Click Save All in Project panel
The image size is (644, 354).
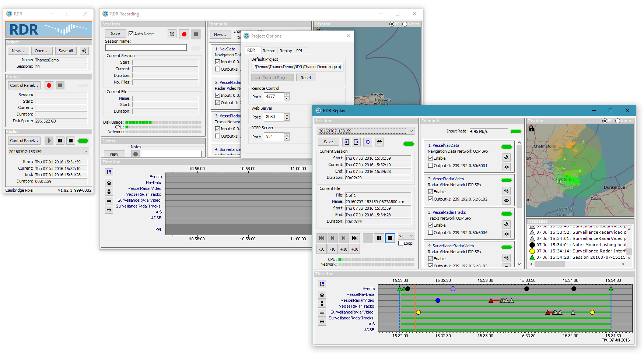click(x=66, y=51)
